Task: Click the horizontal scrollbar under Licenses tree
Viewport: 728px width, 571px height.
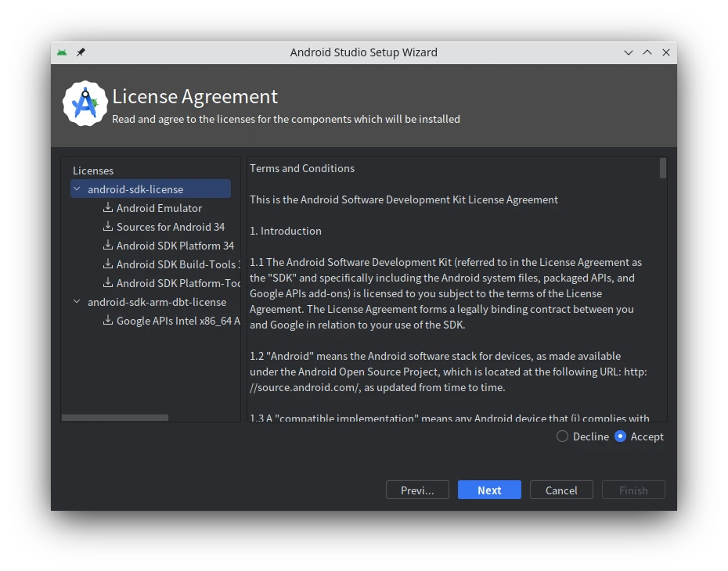Action: (x=115, y=418)
